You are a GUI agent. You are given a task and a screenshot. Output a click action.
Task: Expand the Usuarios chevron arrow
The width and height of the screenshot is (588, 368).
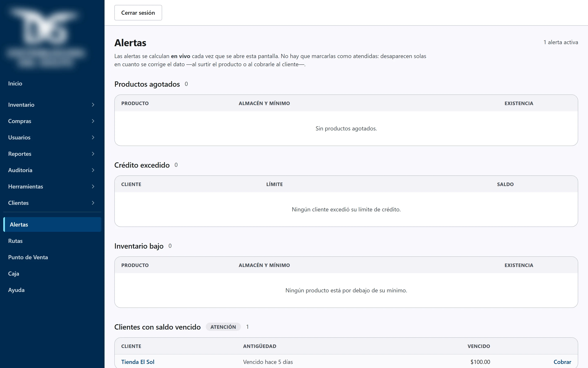(x=93, y=137)
